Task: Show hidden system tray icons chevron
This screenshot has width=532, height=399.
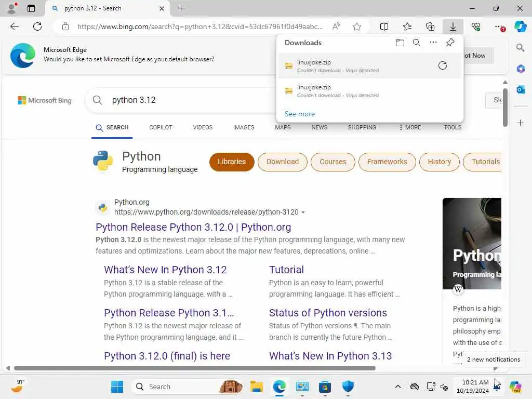Action: (397, 387)
